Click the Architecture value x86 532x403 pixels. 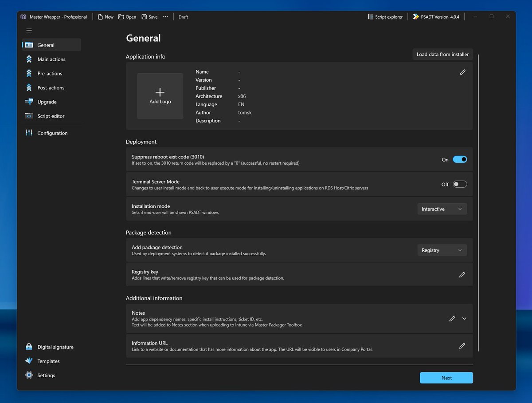pos(242,96)
